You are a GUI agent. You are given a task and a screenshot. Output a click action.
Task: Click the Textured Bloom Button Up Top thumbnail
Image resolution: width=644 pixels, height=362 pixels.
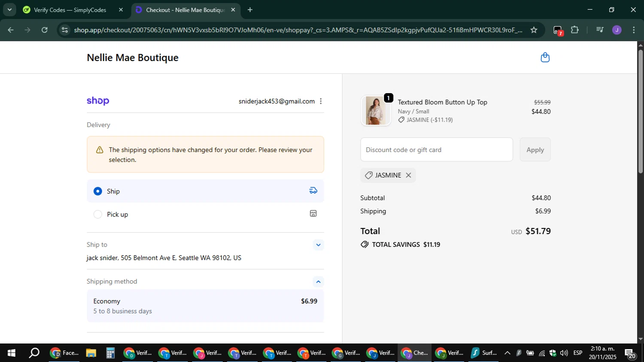[x=376, y=110]
